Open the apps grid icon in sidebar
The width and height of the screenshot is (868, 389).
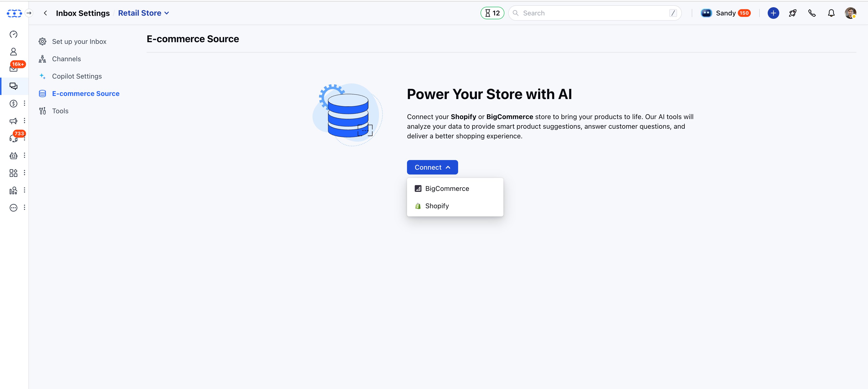[14, 173]
